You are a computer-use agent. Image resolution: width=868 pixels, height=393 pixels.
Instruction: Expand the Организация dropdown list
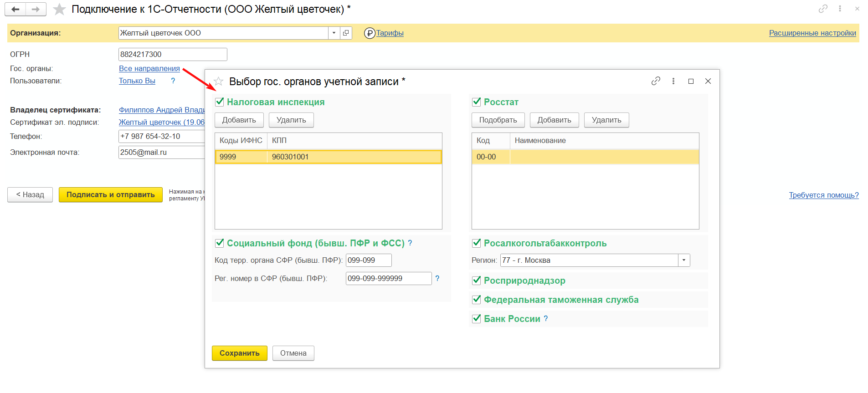(x=334, y=33)
